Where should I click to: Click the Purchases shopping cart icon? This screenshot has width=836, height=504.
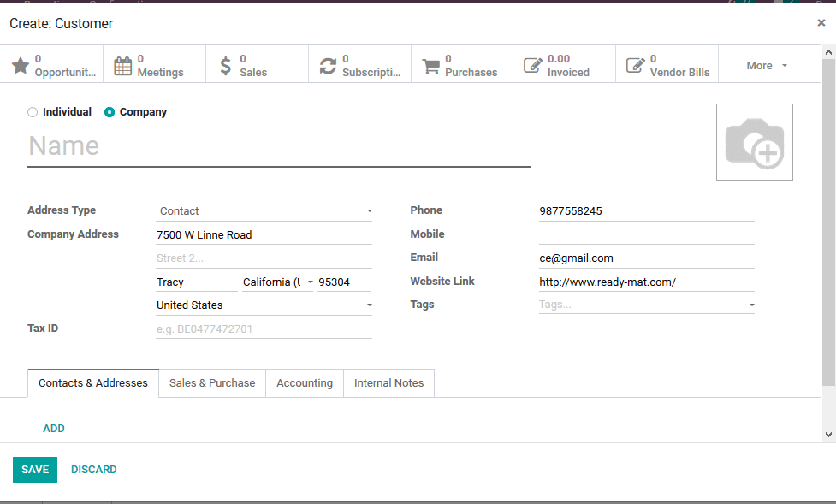pos(430,66)
